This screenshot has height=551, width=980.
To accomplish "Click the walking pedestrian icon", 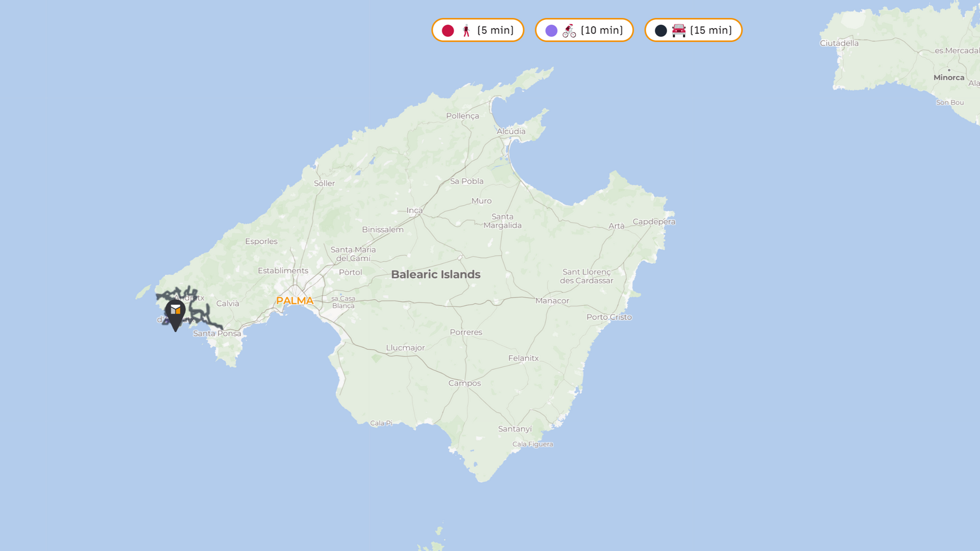I will click(466, 31).
